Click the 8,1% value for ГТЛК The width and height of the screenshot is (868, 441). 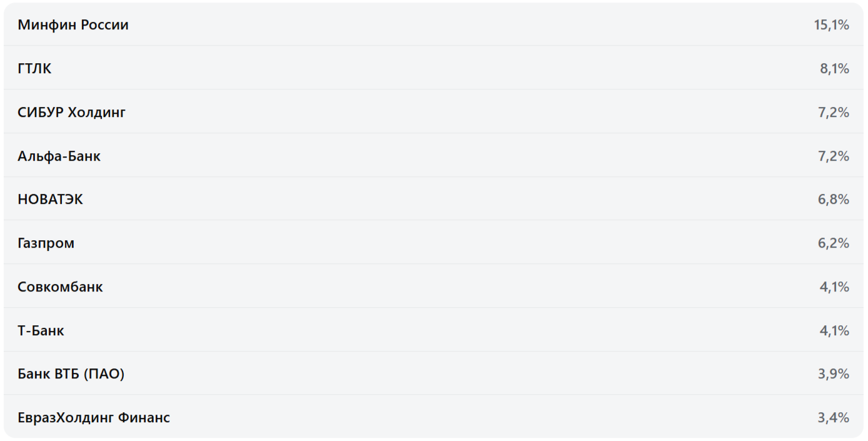coord(834,69)
